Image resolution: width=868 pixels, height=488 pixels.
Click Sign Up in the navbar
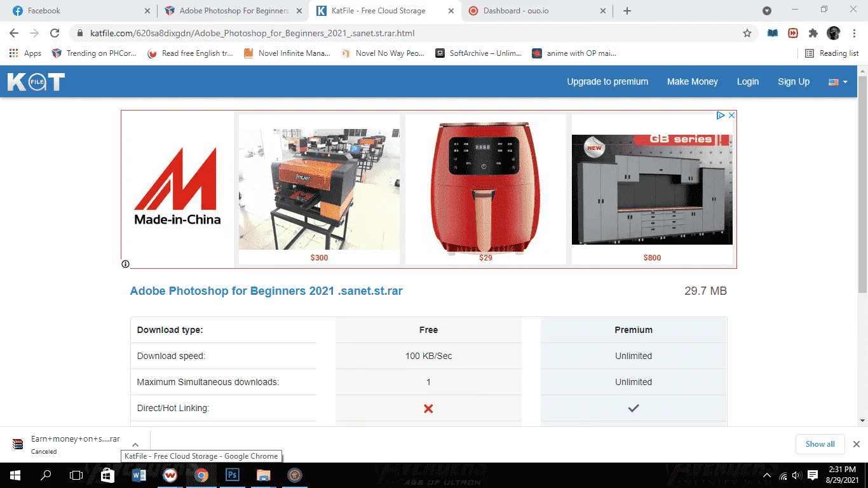[x=794, y=81]
